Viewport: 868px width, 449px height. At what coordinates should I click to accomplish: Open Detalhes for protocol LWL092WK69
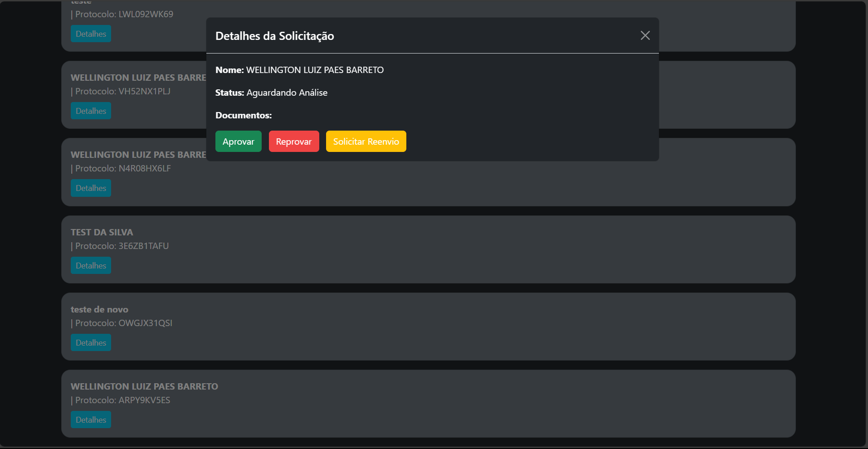click(x=91, y=34)
